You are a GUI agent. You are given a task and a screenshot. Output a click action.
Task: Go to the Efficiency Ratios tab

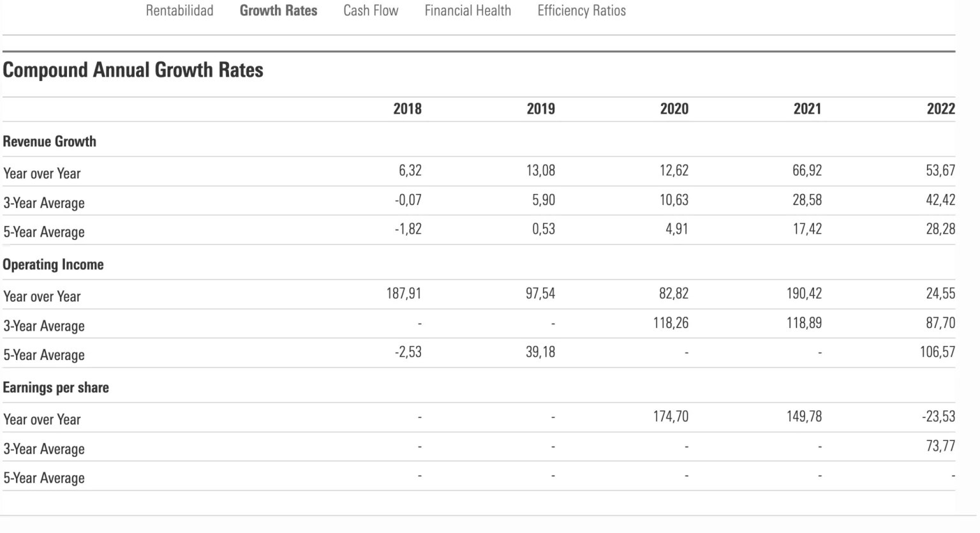point(581,11)
